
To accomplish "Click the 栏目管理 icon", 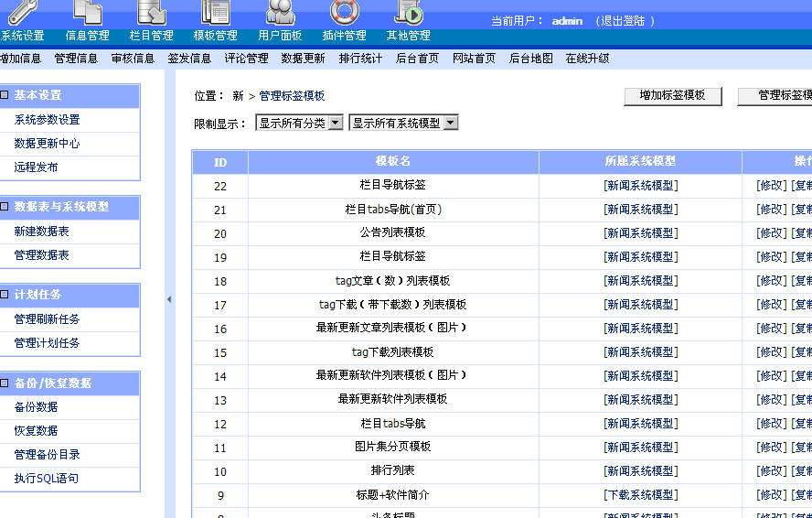I will 151,12.
